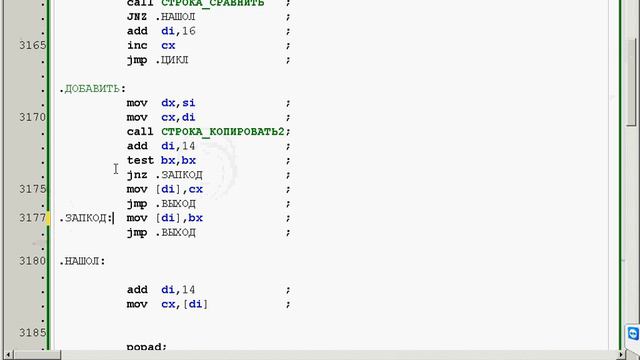This screenshot has width=640, height=360.
Task: Click line number 3180 in gutter
Action: click(33, 261)
